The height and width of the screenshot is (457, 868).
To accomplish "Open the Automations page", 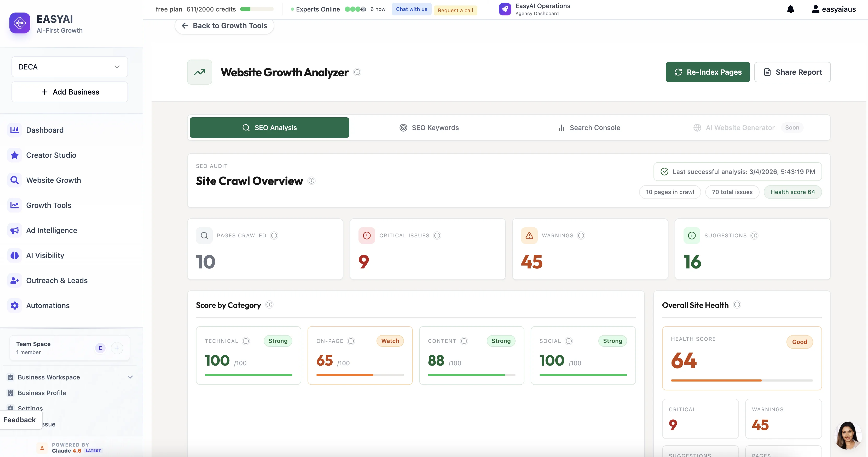I will tap(48, 306).
